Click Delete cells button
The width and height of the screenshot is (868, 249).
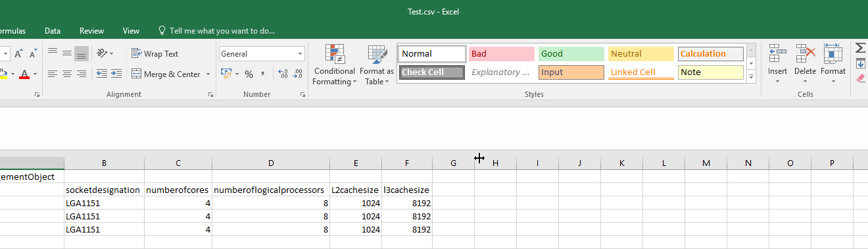(x=805, y=64)
